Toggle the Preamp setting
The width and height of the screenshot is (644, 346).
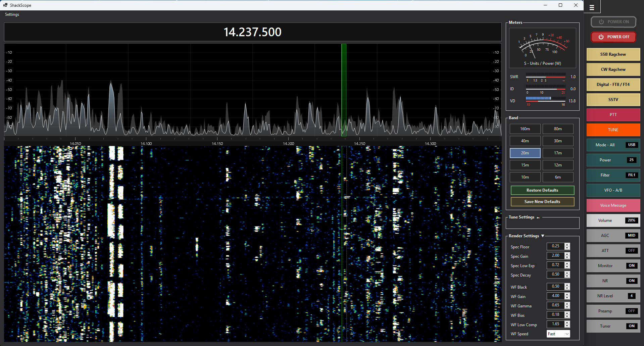click(x=613, y=311)
